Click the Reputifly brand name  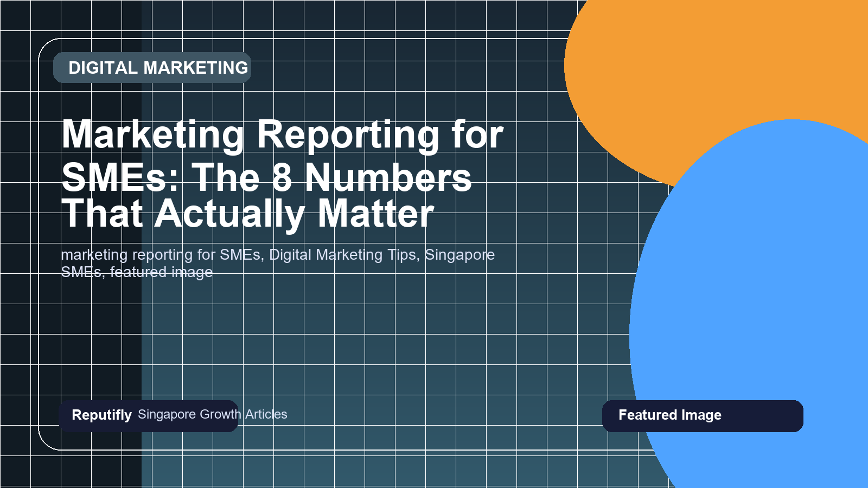click(101, 415)
